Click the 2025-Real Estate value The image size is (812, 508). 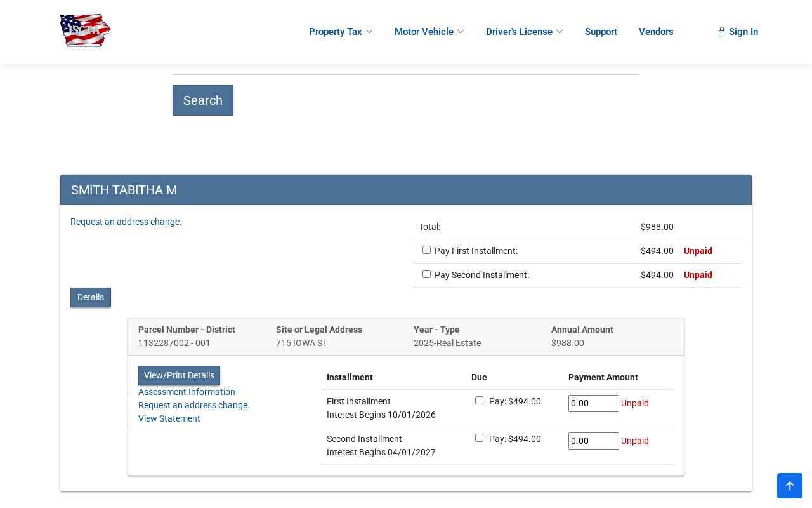[447, 343]
